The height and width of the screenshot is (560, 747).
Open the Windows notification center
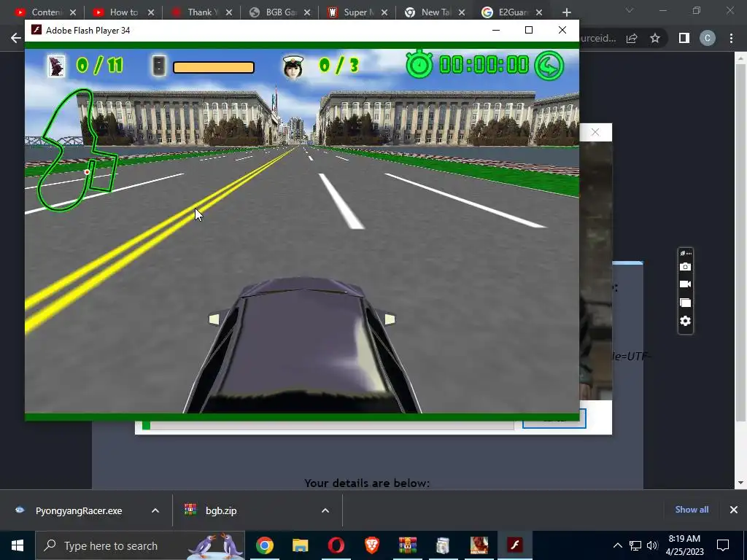[723, 545]
